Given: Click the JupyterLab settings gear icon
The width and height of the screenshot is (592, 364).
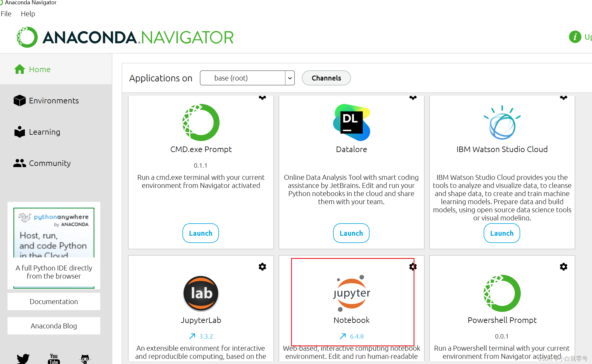Looking at the screenshot, I should [262, 267].
